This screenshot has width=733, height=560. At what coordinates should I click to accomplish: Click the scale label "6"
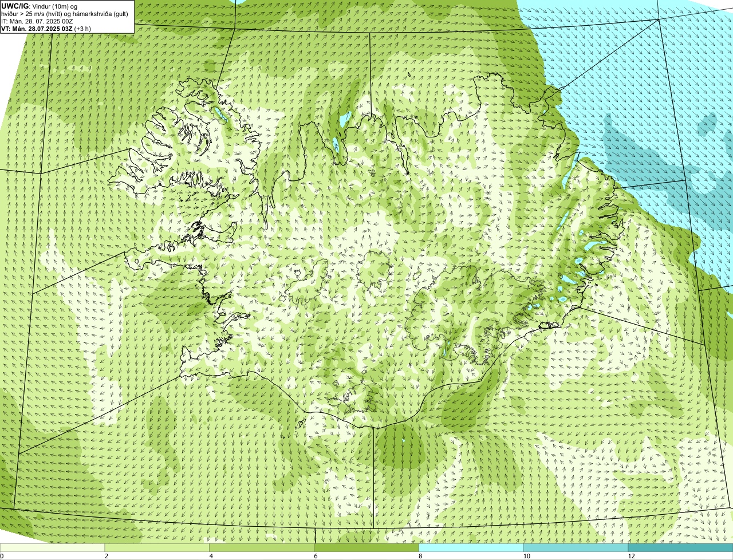(316, 556)
